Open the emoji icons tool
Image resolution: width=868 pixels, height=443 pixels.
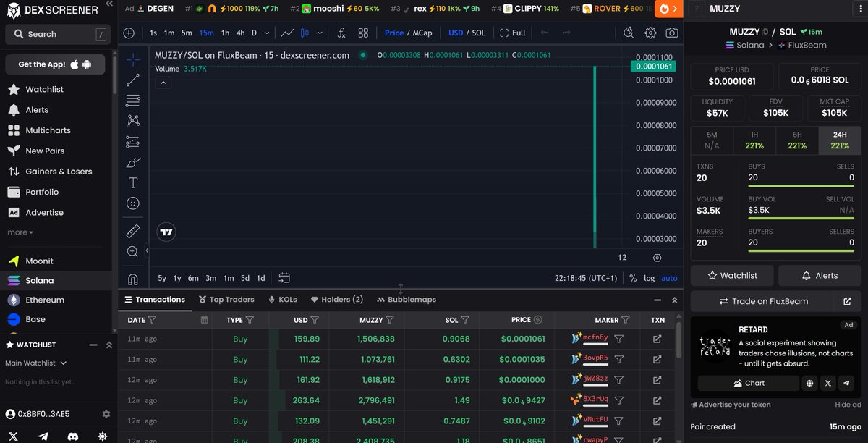[133, 203]
